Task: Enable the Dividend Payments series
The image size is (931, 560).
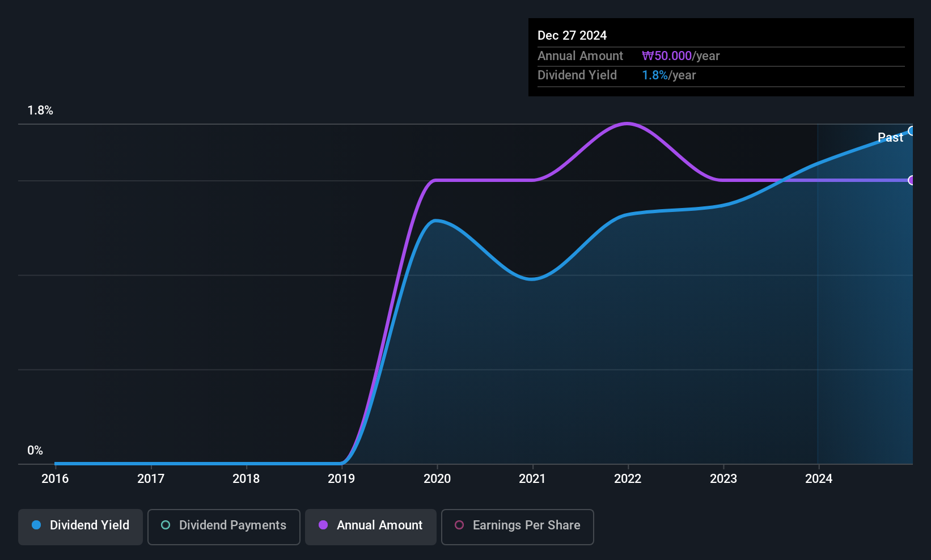Action: click(x=224, y=527)
